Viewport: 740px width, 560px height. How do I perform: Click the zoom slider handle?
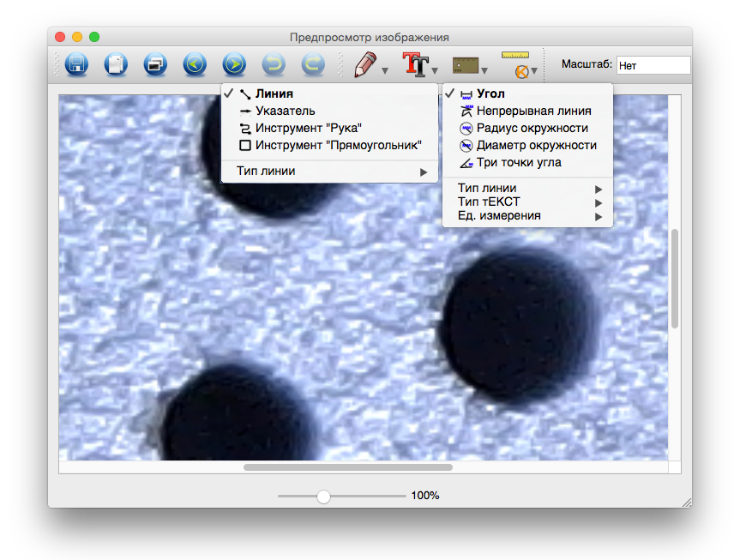point(323,497)
